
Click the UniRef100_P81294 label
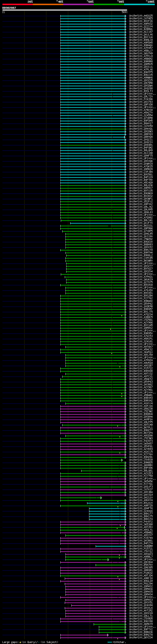[141, 584]
